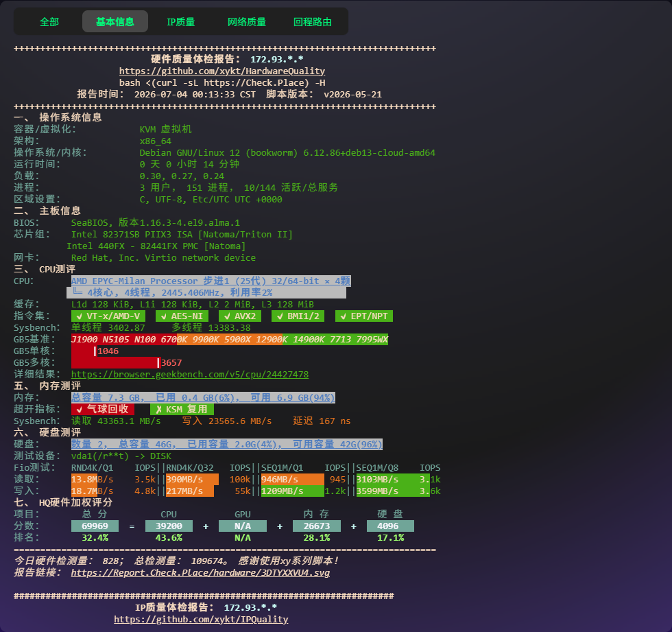This screenshot has width=672, height=632.
Task: Click the EPT/NPT instruction badge
Action: [364, 316]
